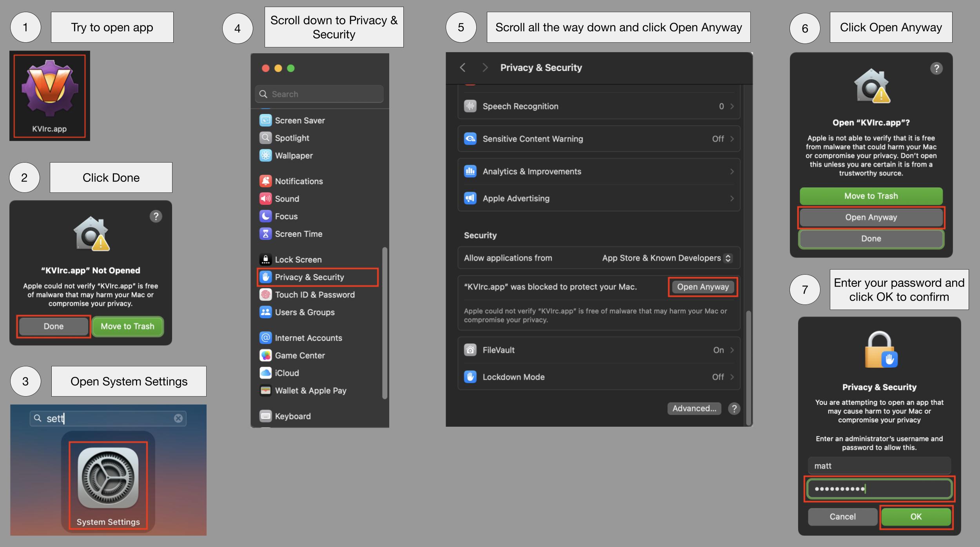Open Analytics & Improvements chart icon

pos(470,171)
